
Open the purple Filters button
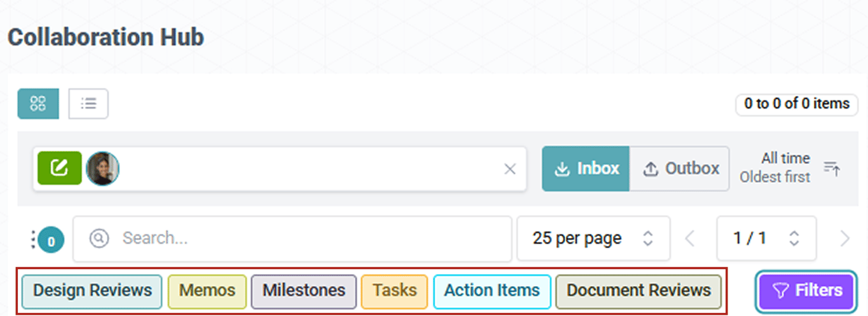click(807, 291)
